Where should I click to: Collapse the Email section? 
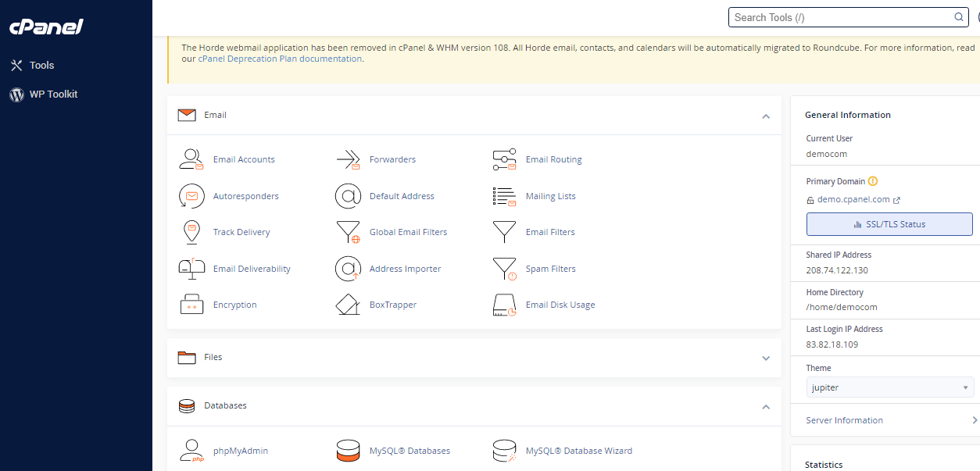pos(766,116)
